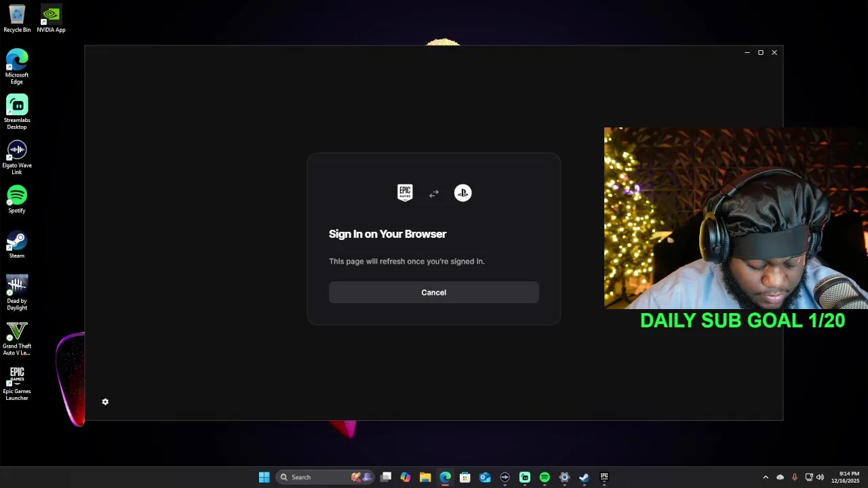Open launcher settings gear icon

105,402
